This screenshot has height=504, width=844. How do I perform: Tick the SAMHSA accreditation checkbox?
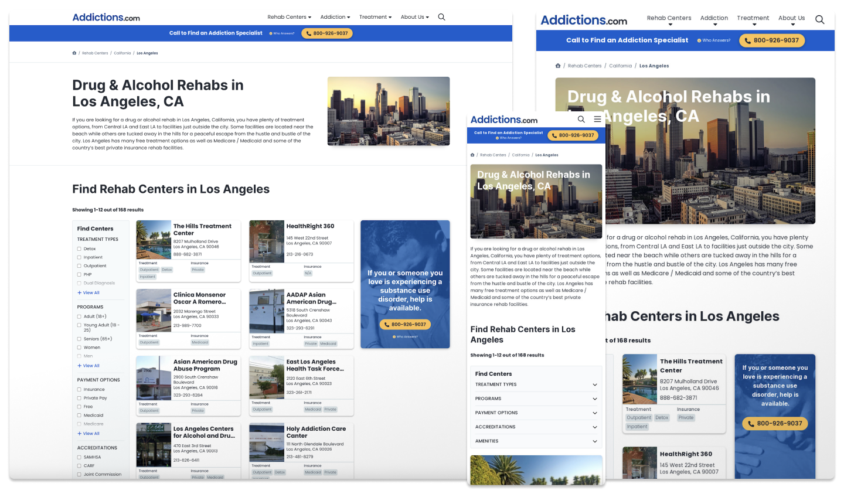[79, 457]
